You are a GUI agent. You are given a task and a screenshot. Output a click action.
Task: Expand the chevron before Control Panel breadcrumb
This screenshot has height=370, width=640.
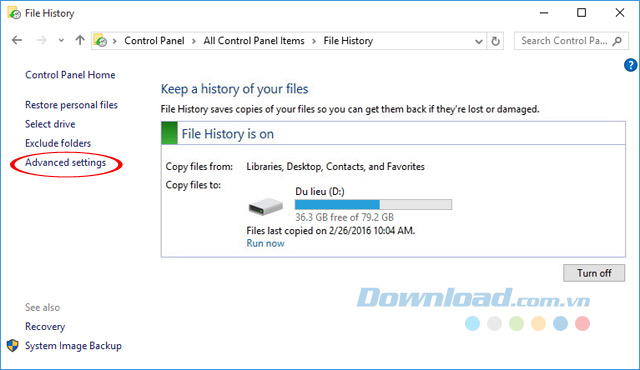tap(115, 41)
